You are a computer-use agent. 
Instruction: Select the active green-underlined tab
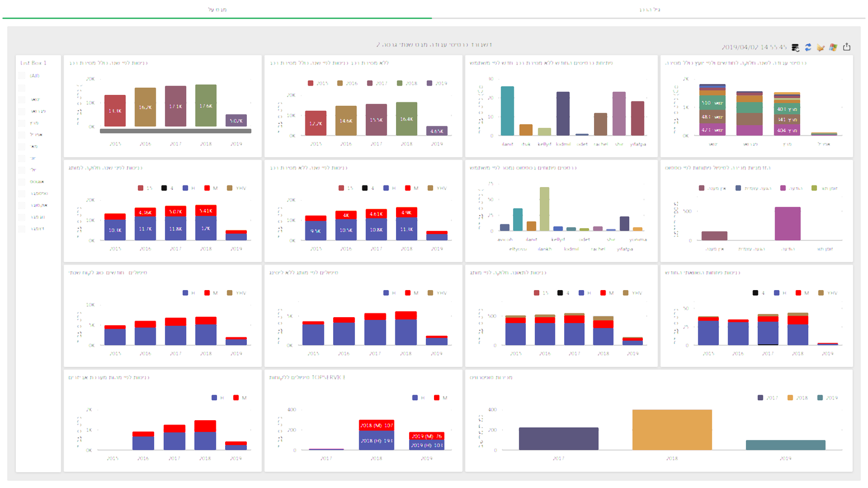tap(217, 10)
